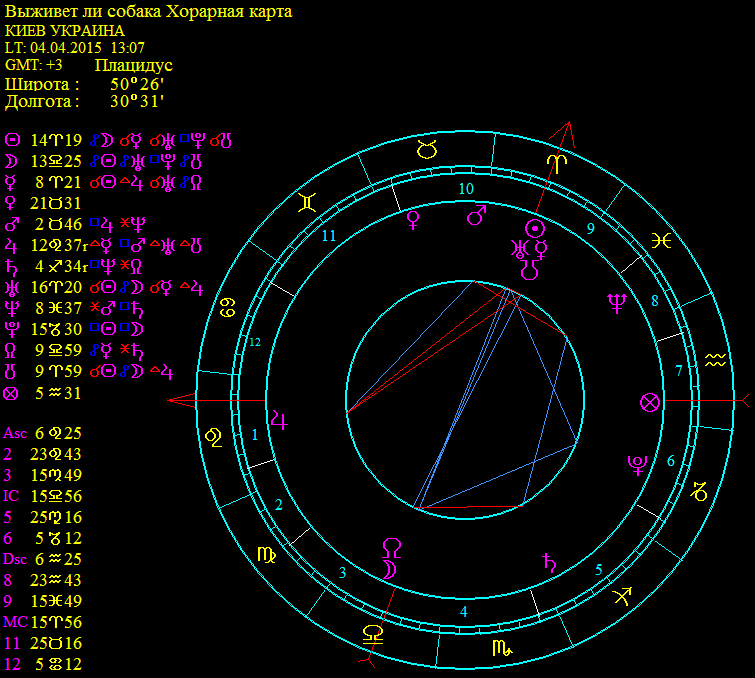Click the 'GMT: +3' time zone text
The width and height of the screenshot is (755, 678).
click(34, 65)
